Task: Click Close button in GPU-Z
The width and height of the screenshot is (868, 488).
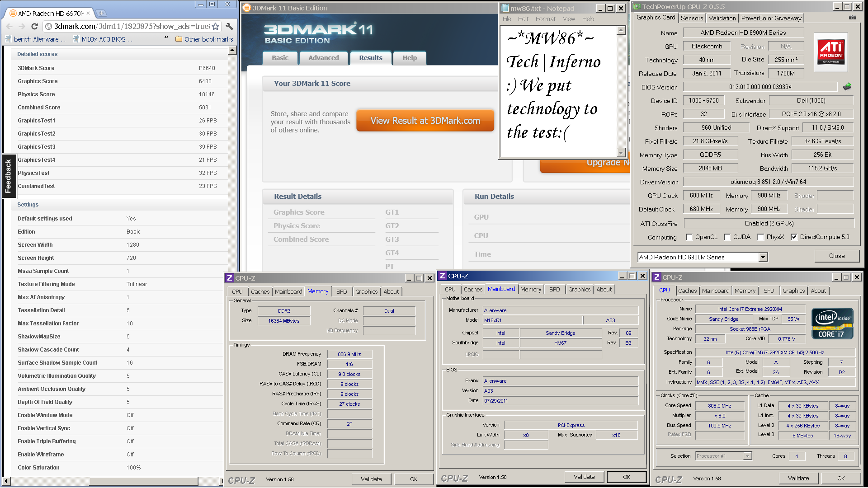Action: (837, 256)
